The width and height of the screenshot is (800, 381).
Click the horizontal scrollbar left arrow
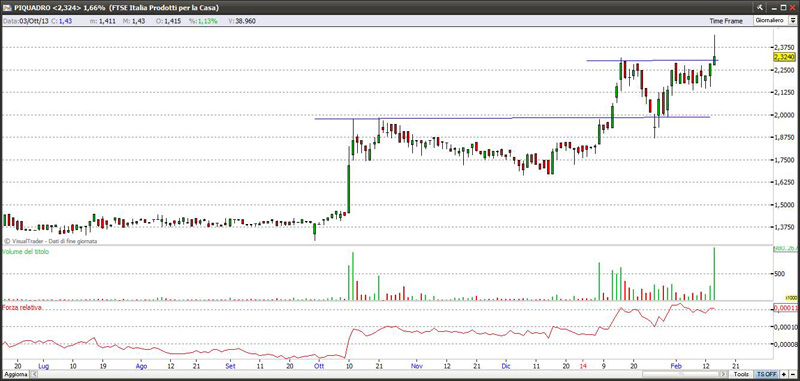(x=34, y=374)
